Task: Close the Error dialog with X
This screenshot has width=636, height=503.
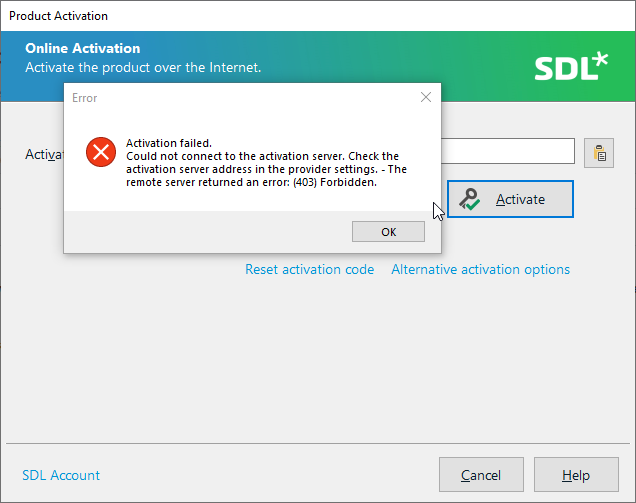Action: click(x=425, y=97)
